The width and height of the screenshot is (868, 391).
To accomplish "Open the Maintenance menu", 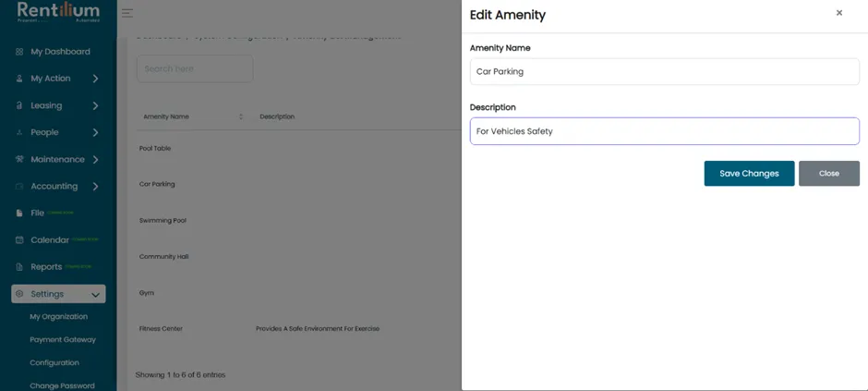I will point(58,160).
